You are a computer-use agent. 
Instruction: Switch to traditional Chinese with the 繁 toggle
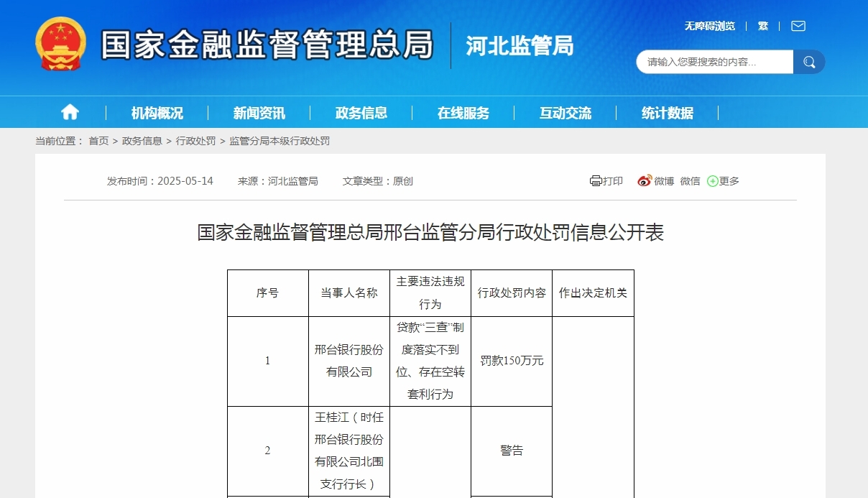[763, 26]
